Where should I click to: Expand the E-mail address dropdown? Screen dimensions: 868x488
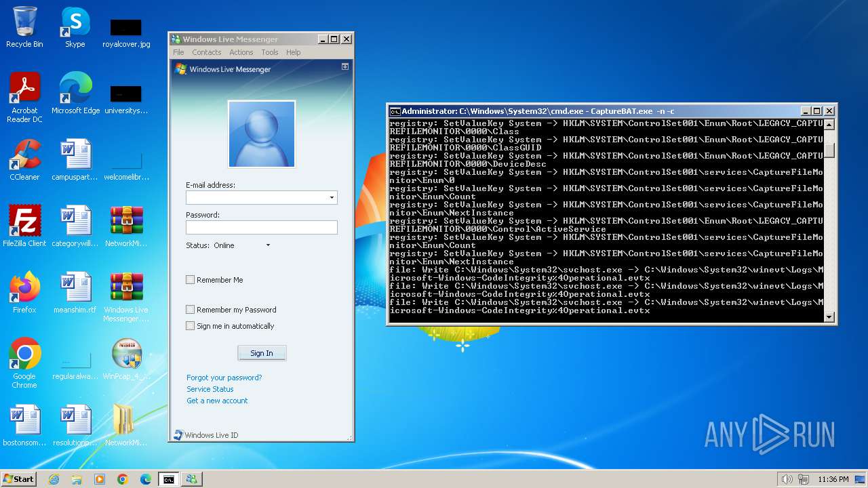332,198
